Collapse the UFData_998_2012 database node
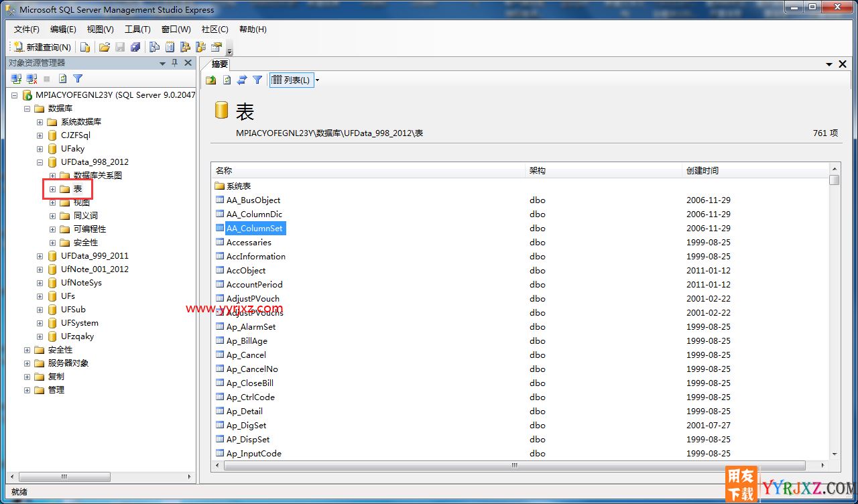The width and height of the screenshot is (858, 504). pos(40,162)
